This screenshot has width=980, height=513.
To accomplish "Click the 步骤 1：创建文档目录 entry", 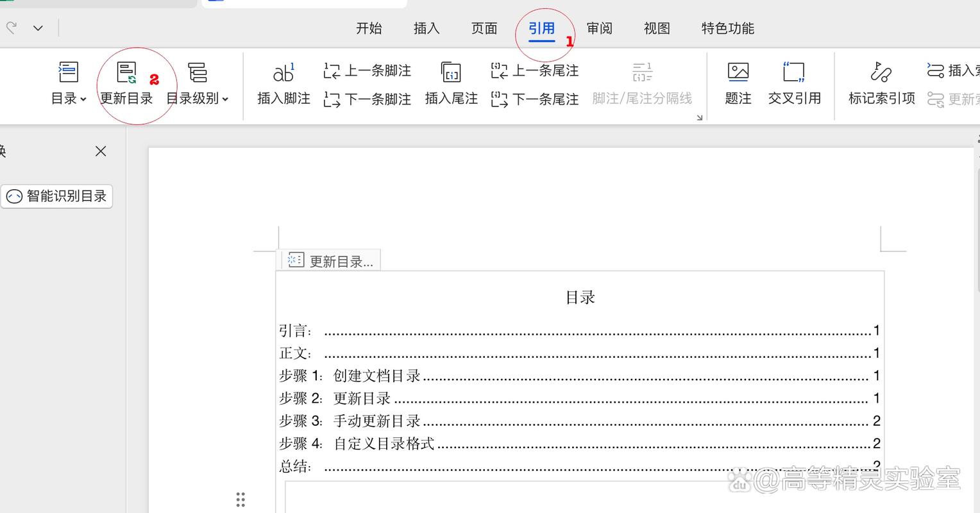I will [x=579, y=376].
